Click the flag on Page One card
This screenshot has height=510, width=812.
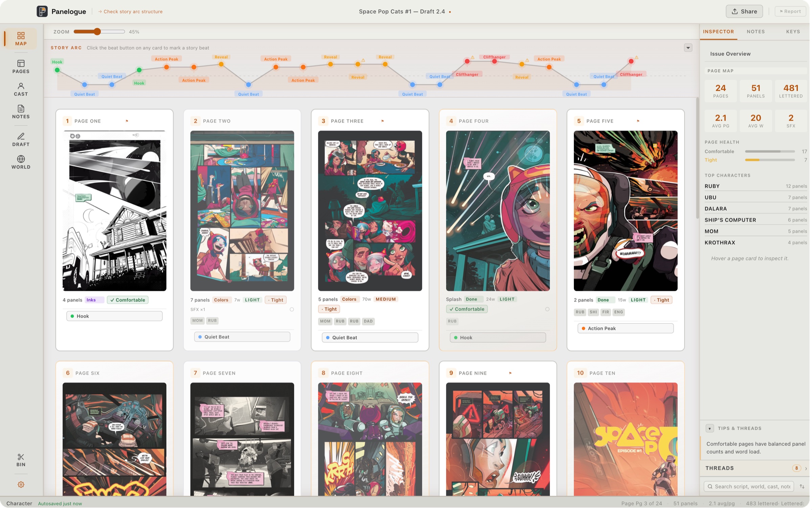pyautogui.click(x=127, y=121)
